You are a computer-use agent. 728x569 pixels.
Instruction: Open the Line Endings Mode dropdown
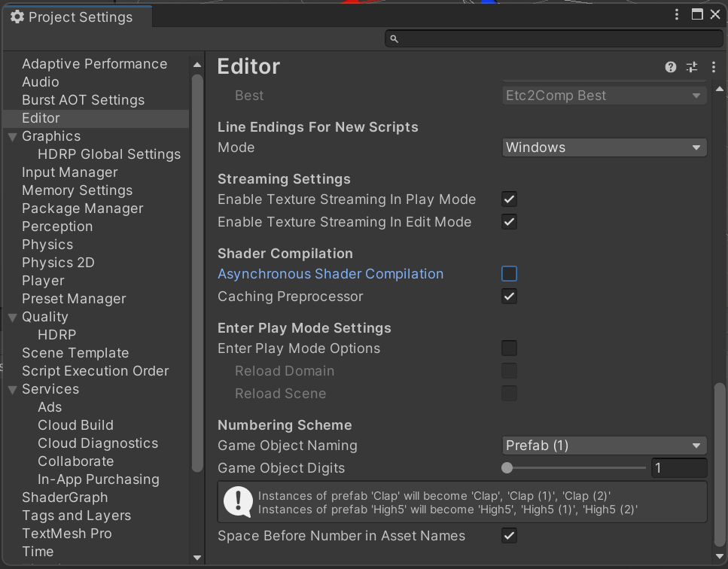(604, 148)
